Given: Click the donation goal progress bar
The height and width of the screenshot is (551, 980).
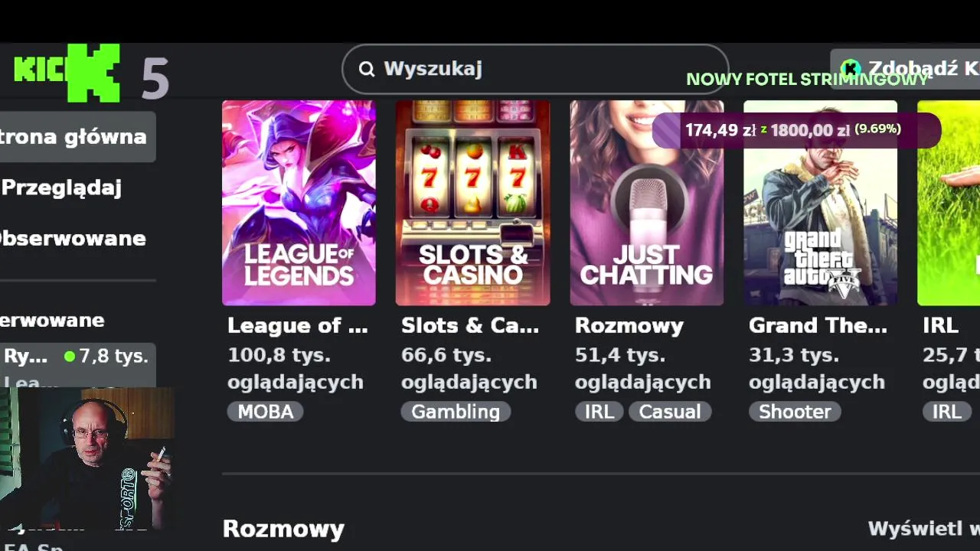Looking at the screenshot, I should (x=796, y=130).
